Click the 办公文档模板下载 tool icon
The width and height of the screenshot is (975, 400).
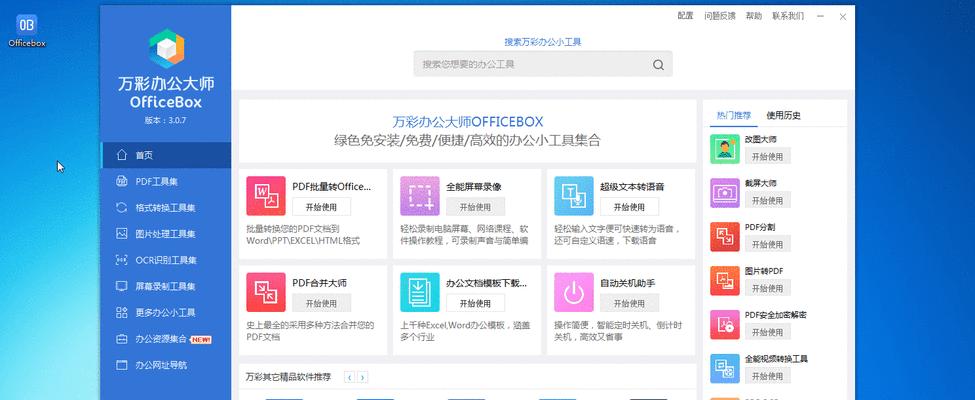tap(420, 292)
